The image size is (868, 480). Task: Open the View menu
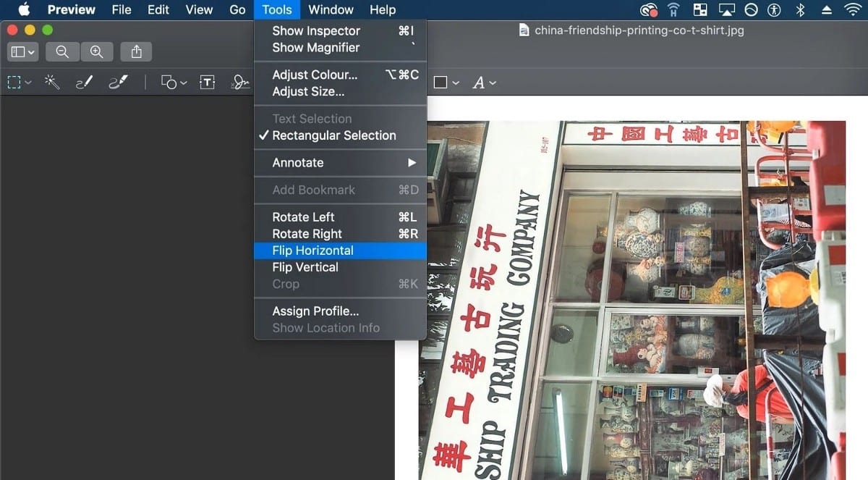pos(199,9)
